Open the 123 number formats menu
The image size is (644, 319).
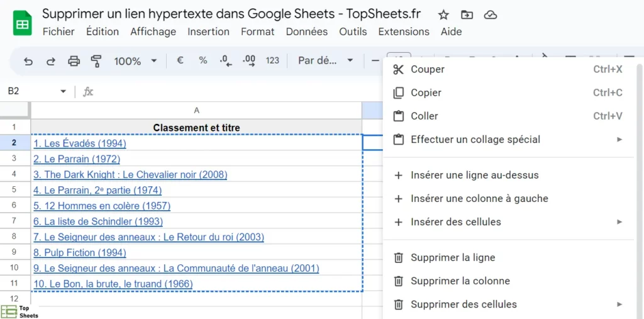[272, 60]
